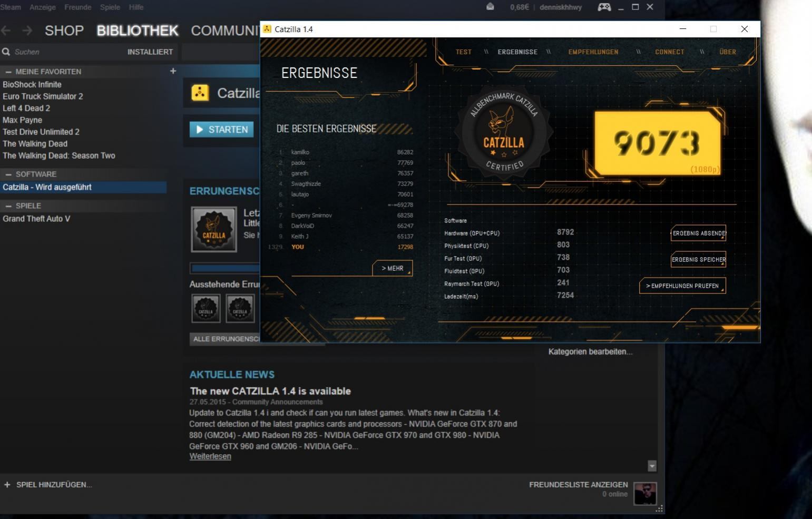The image size is (812, 519).
Task: Click Mehr button under best results
Action: pos(393,268)
